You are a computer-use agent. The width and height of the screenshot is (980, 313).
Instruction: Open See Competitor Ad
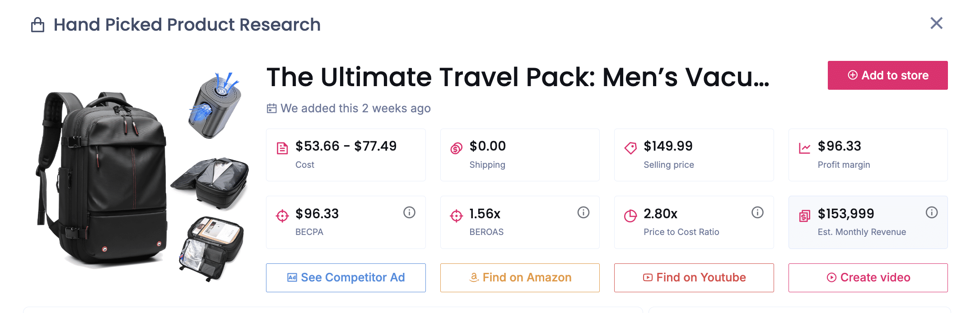click(345, 277)
